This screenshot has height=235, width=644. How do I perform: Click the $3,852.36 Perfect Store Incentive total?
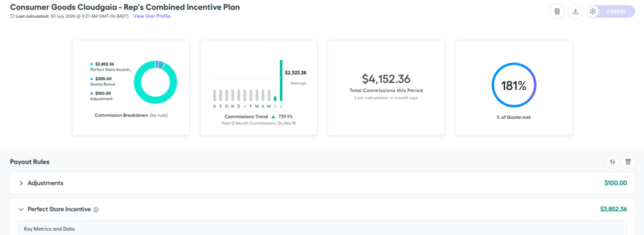tap(614, 209)
